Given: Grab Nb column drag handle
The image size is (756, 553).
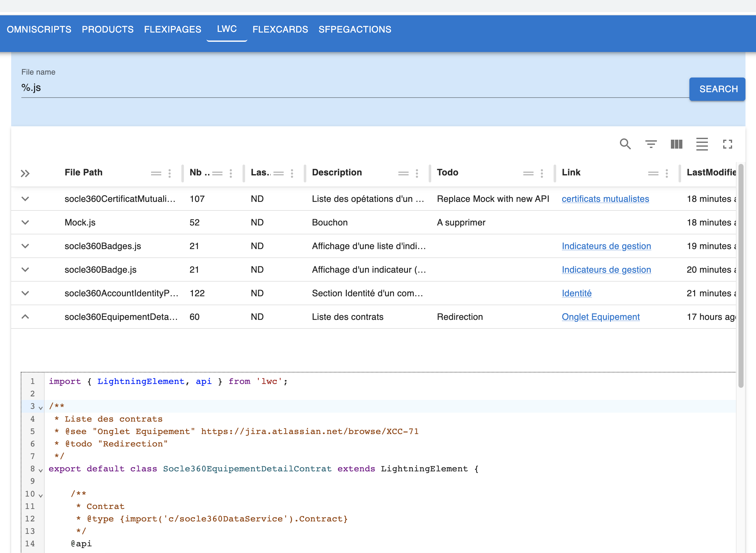Looking at the screenshot, I should coord(217,173).
